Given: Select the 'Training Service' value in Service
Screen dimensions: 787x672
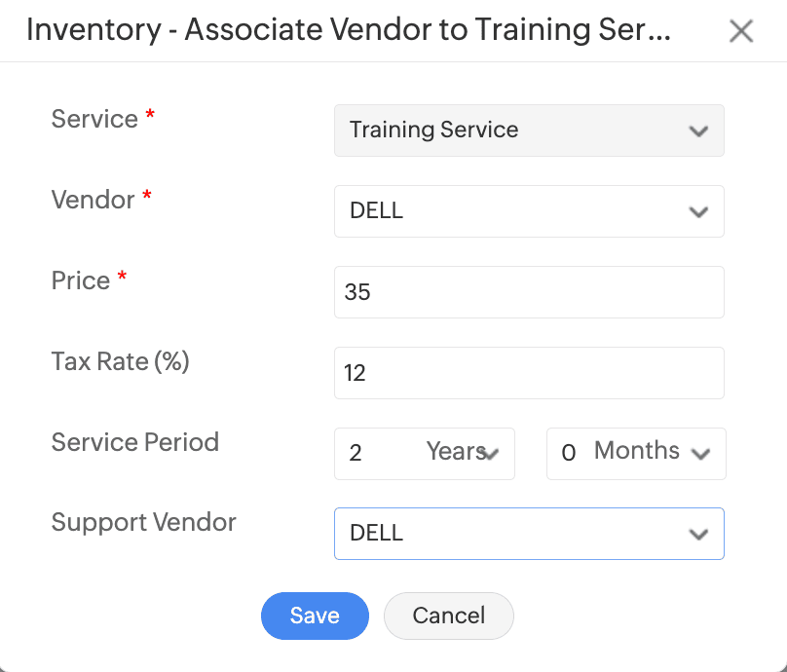Looking at the screenshot, I should pos(433,131).
